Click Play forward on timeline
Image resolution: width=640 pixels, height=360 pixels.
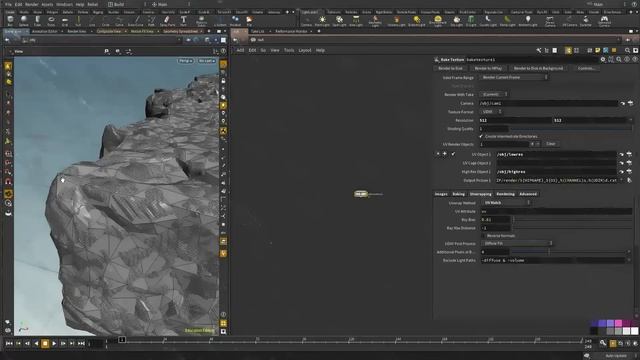click(x=54, y=344)
